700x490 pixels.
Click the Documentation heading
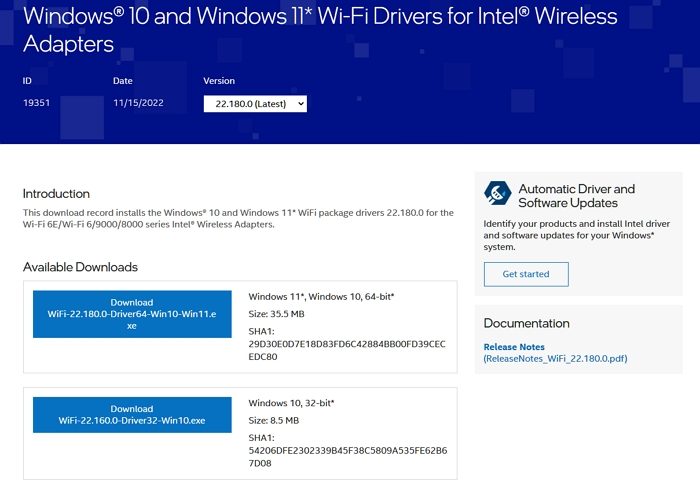(526, 323)
